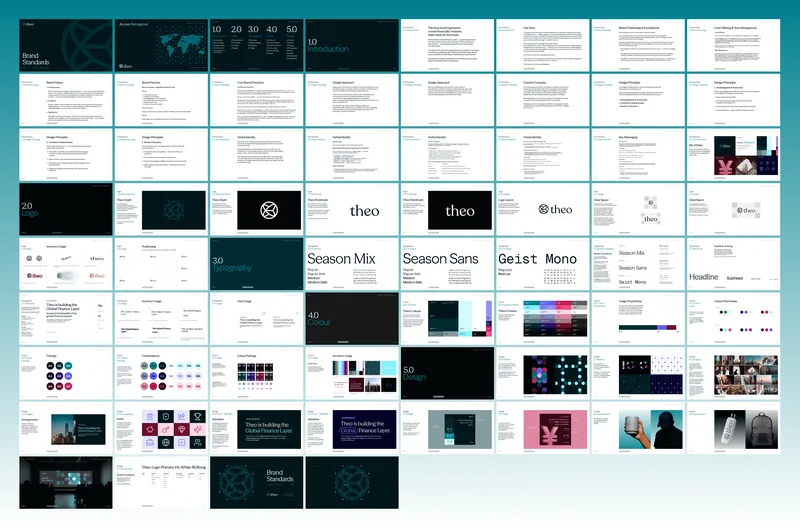800x528 pixels.
Task: Open the Theo Glyph slide on dark teal
Action: coord(161,209)
